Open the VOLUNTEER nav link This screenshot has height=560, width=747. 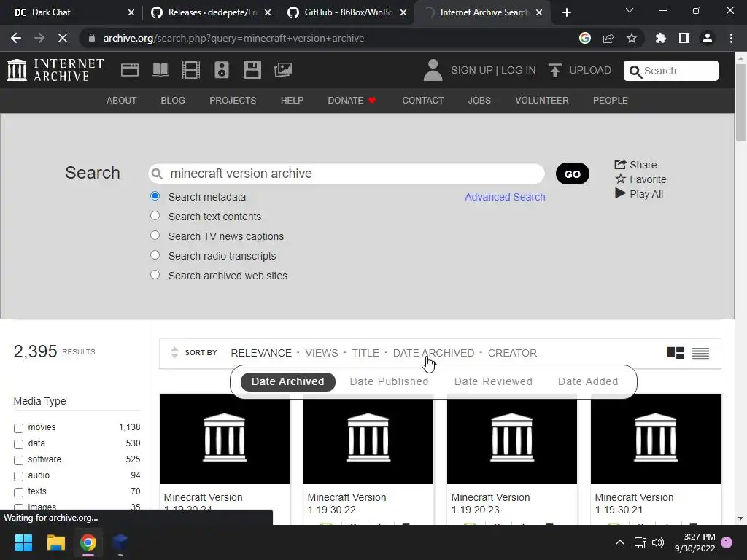542,101
